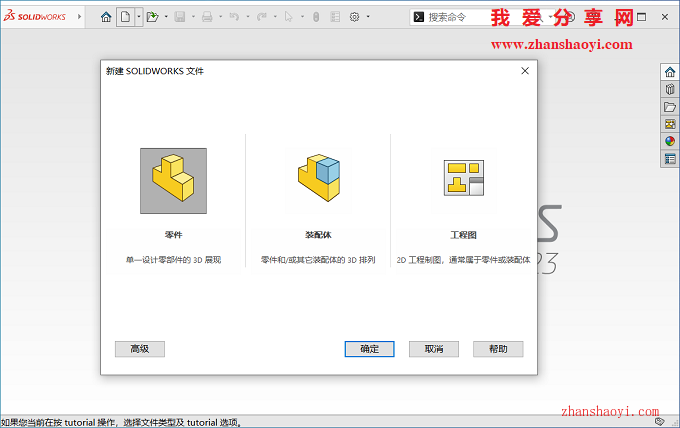This screenshot has height=428, width=680.
Task: Click the status bar icon at bottom right
Action: 660,421
